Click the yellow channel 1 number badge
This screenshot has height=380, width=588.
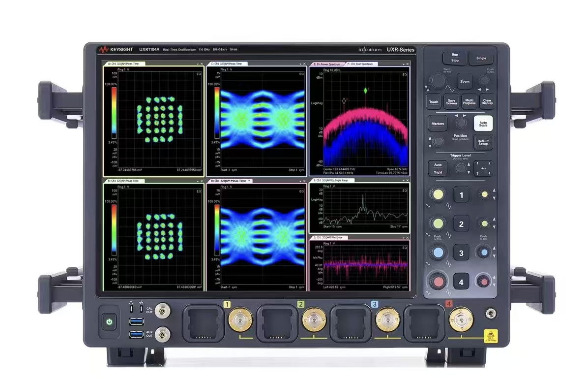[x=227, y=304]
